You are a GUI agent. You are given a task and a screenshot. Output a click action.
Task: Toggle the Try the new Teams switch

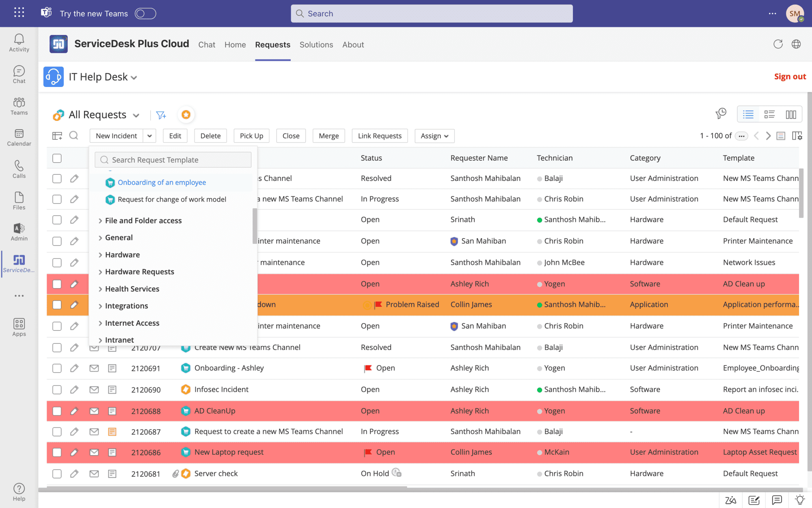tap(145, 13)
